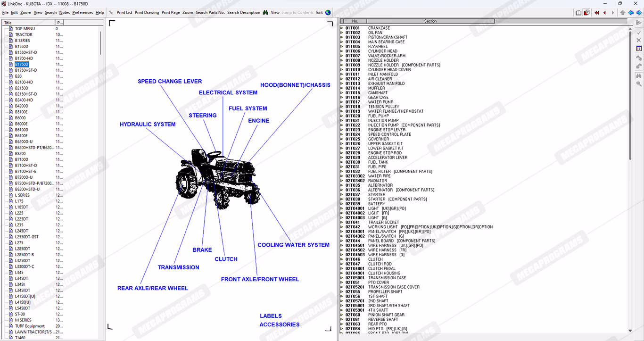Viewport: 644px width, 341px height.
Task: Open the Preferences menu
Action: pos(83,13)
